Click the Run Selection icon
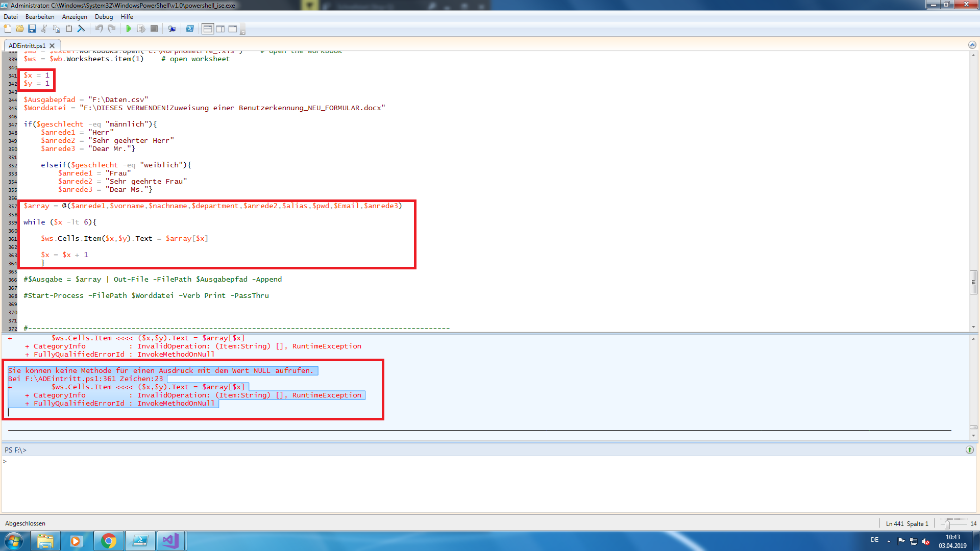The width and height of the screenshot is (980, 551). 141,29
